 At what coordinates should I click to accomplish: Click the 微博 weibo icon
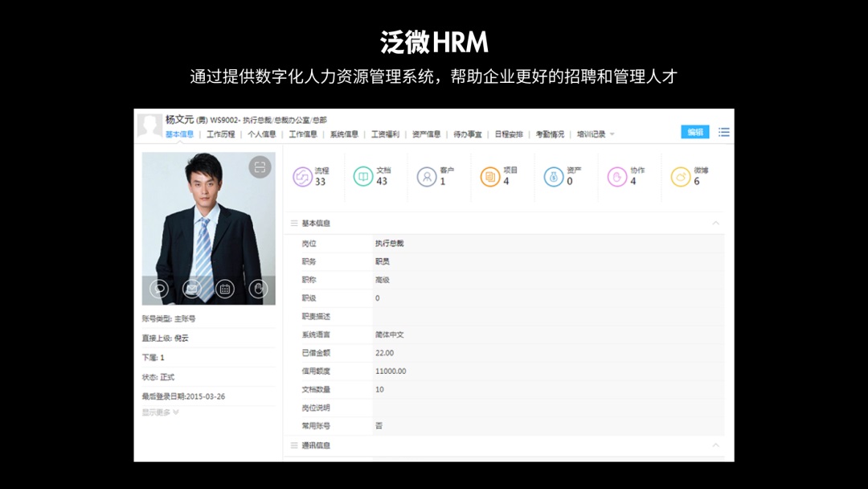point(680,177)
